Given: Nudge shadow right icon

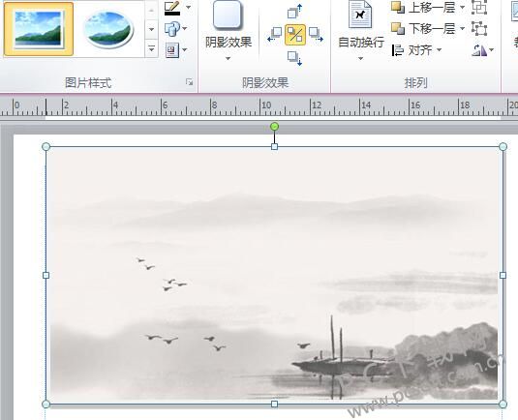Looking at the screenshot, I should point(316,34).
